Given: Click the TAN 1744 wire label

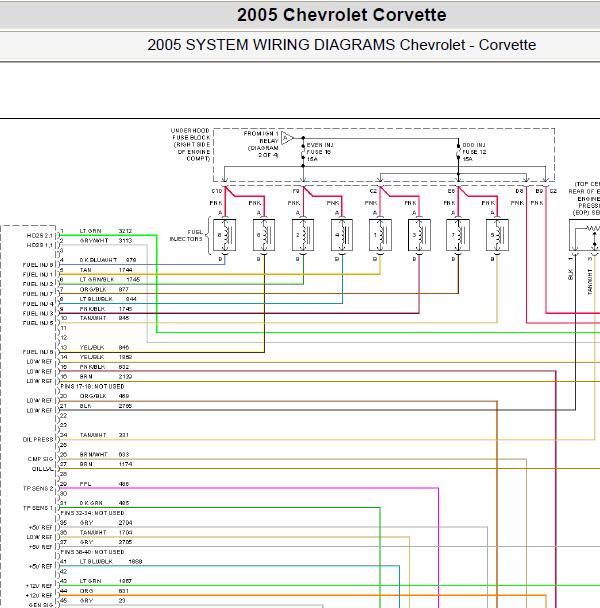Looking at the screenshot, I should (x=106, y=270).
